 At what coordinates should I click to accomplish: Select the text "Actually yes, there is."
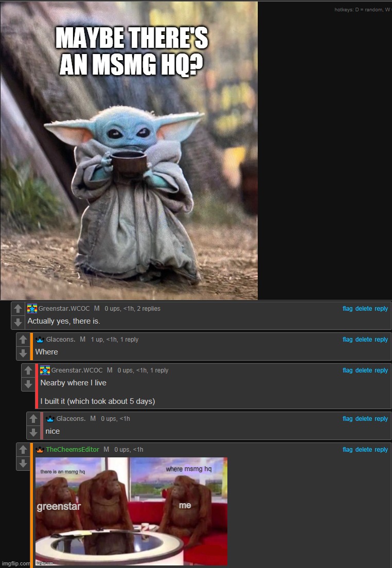64,321
